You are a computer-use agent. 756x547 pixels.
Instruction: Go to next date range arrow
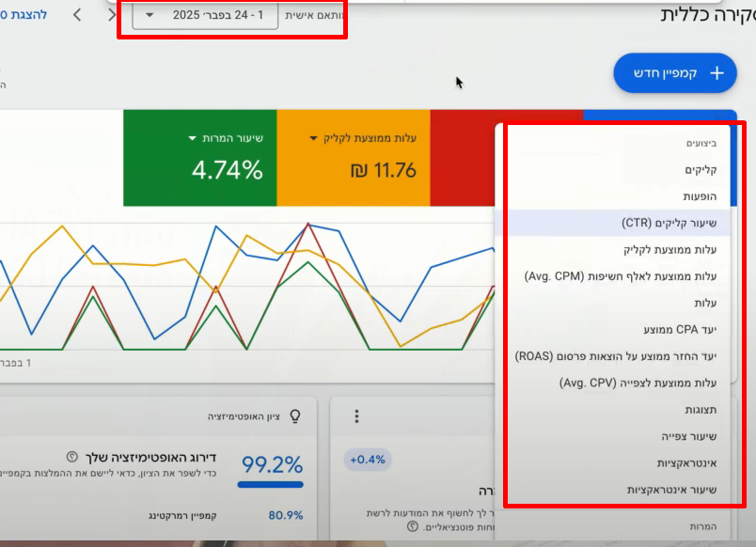77,15
